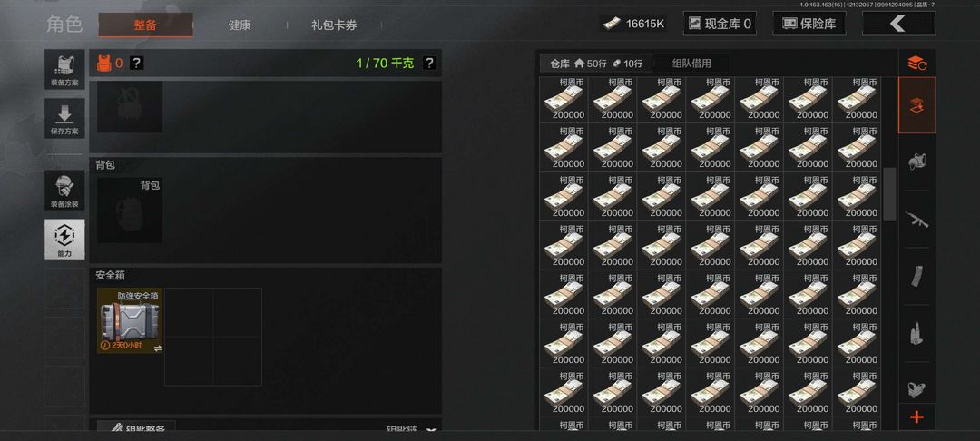The height and width of the screenshot is (441, 980).
Task: Select the 防弹安全箱 secure case item
Action: point(130,321)
